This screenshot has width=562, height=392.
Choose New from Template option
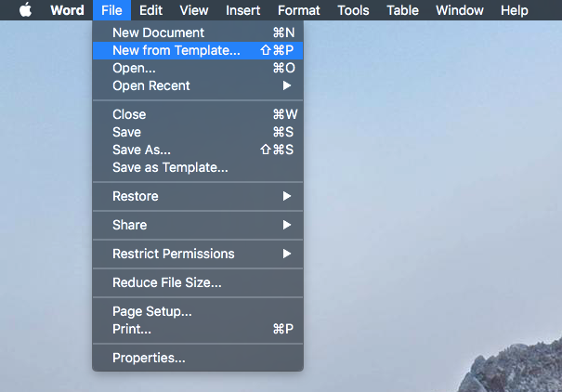pos(176,50)
